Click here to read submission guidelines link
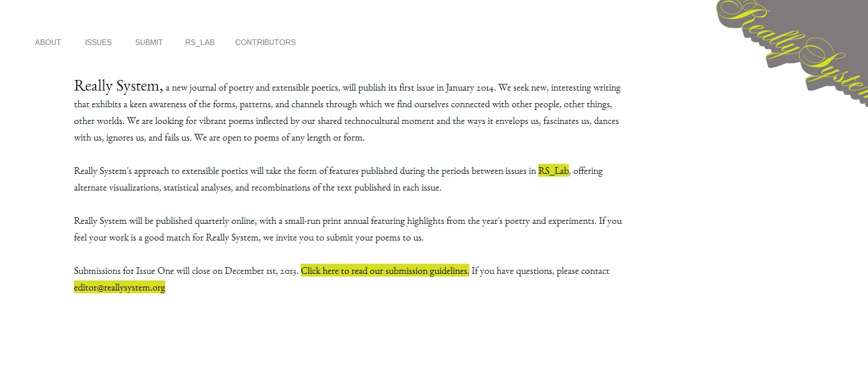The image size is (868, 366). [x=385, y=271]
